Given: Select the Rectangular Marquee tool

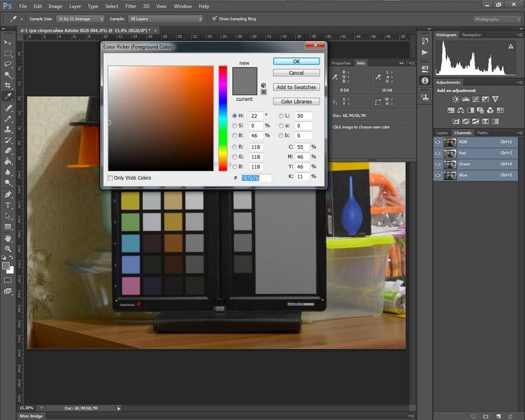Looking at the screenshot, I should 8,53.
